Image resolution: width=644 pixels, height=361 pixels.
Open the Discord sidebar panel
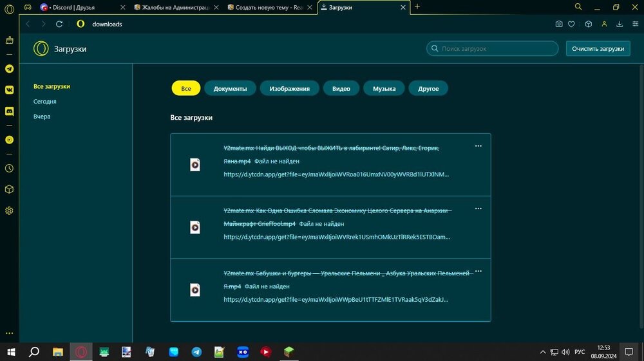tap(9, 111)
